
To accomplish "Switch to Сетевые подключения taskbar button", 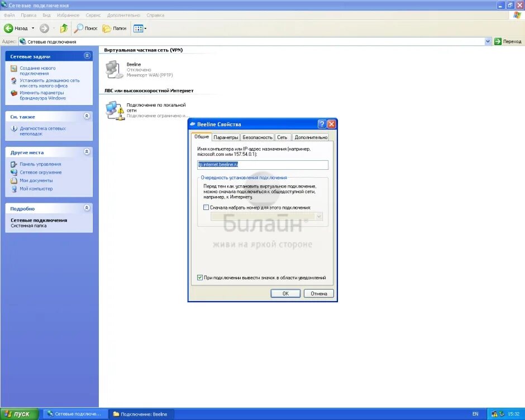I will point(75,414).
